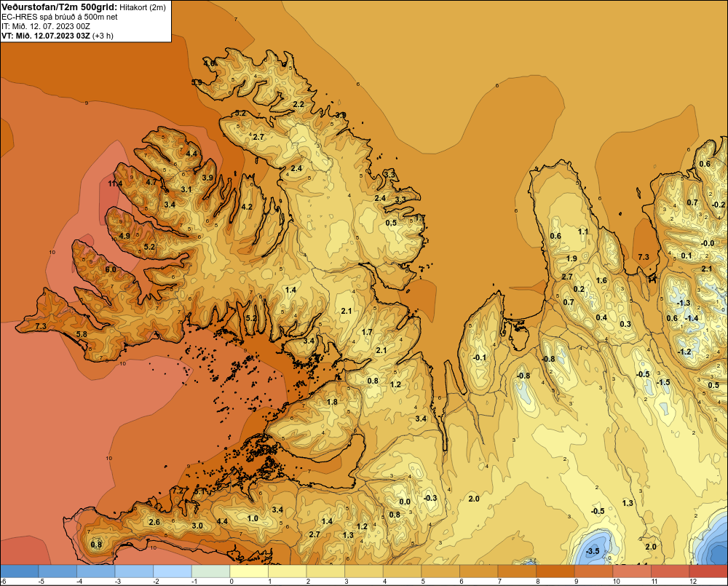The height and width of the screenshot is (586, 728).
Task: Pick the legend color band between 0 and 1
Action: point(249,571)
